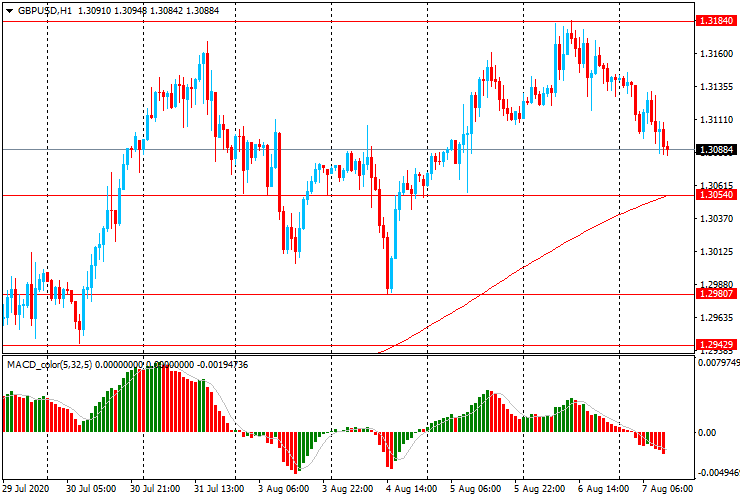
Task: Click the 1.29635 price scale value
Action: click(x=716, y=317)
